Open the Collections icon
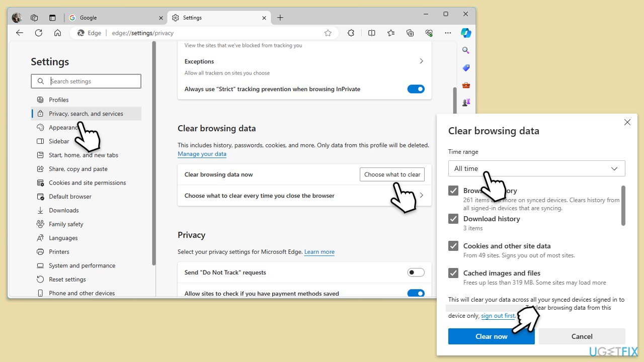644x362 pixels. click(410, 33)
